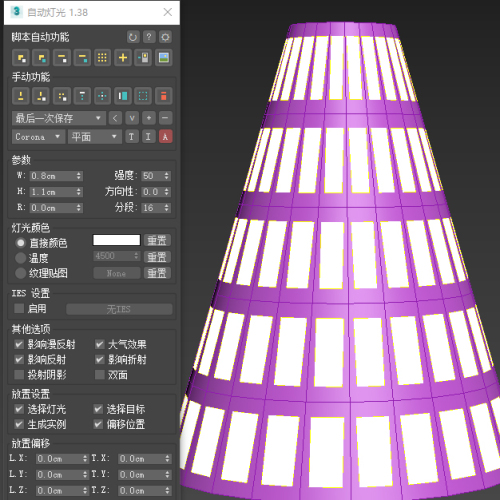Click icon with white bar above cyan dots
The height and width of the screenshot is (500, 500).
pos(82,96)
